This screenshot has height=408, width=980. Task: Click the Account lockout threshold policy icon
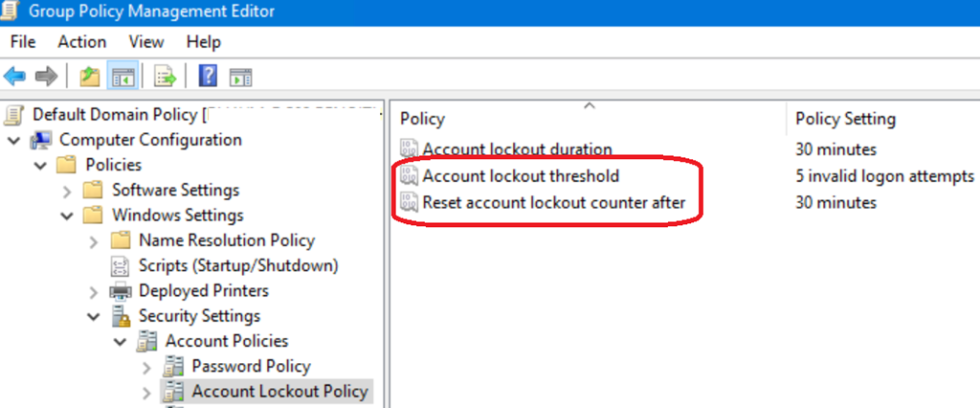coord(410,176)
